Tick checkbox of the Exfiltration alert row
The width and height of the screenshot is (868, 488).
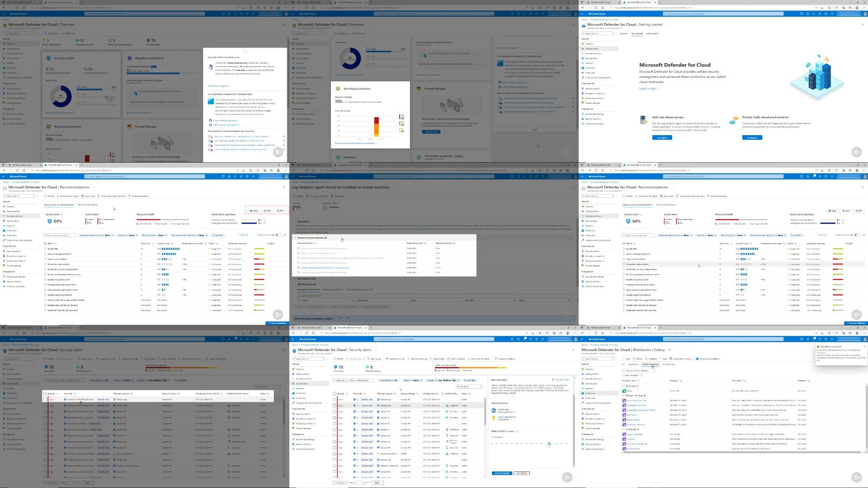334,430
